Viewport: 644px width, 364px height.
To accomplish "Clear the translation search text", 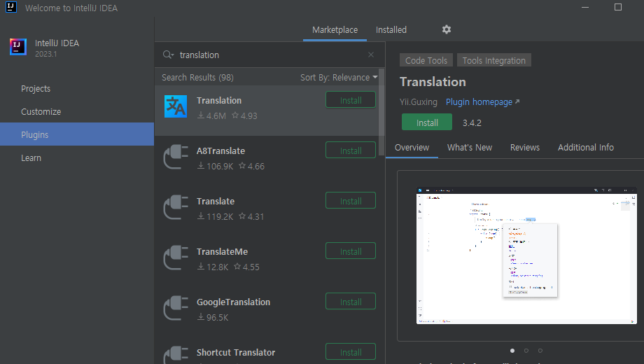I will (371, 55).
